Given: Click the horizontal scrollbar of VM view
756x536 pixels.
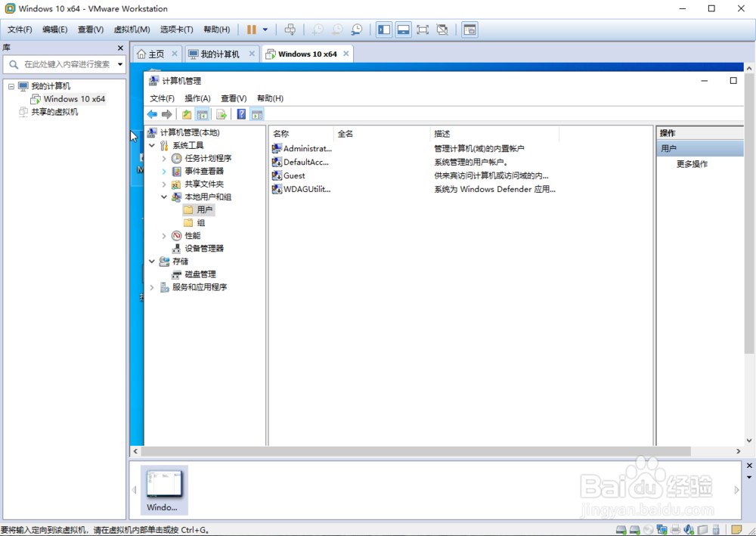Looking at the screenshot, I should click(x=416, y=451).
